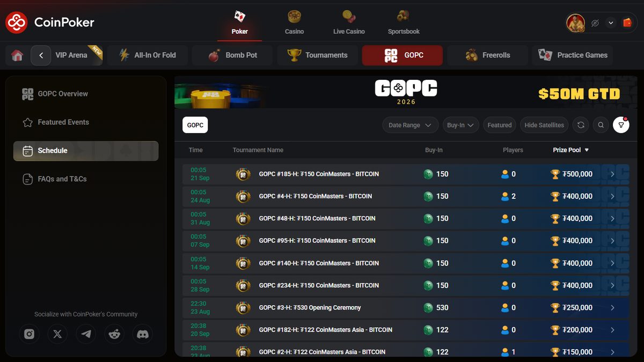Sort by Time column
644x362 pixels.
tap(196, 150)
